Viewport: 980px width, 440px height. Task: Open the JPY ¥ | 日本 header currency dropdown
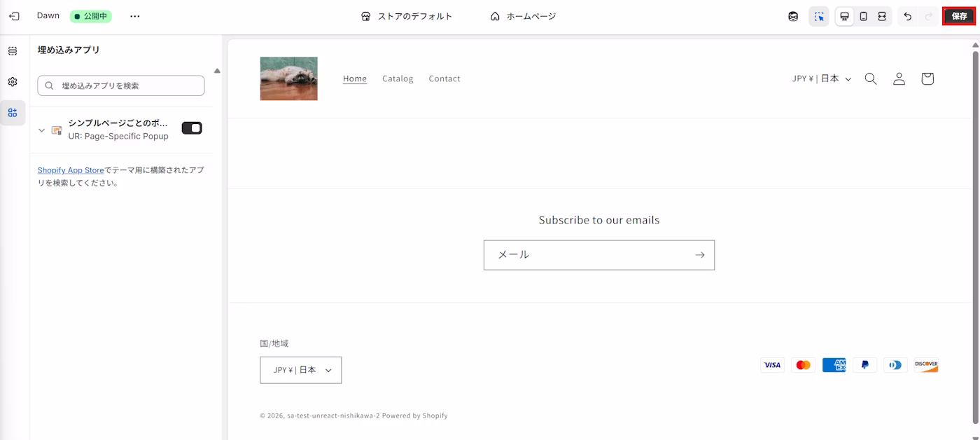tap(821, 78)
